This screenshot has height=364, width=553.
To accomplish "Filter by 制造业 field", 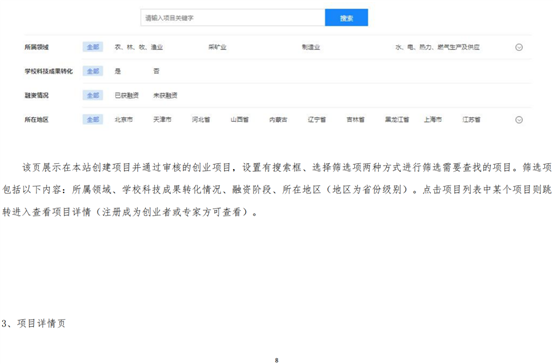I will tap(311, 47).
